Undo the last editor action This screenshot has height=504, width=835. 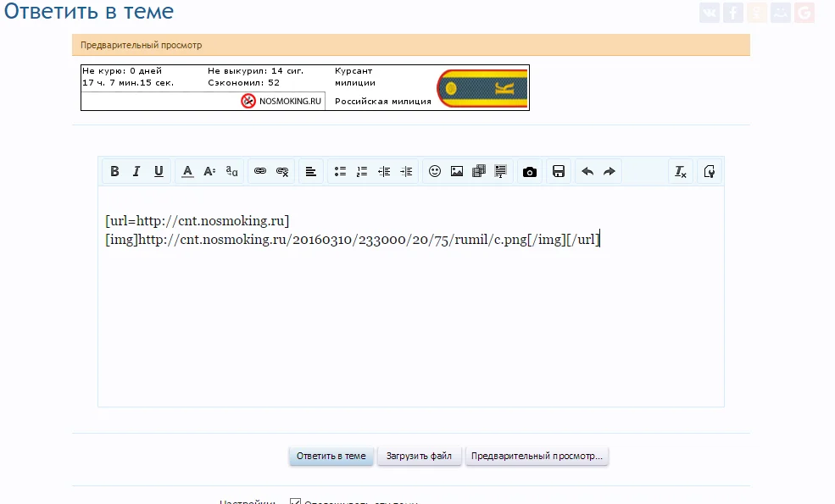[x=587, y=171]
